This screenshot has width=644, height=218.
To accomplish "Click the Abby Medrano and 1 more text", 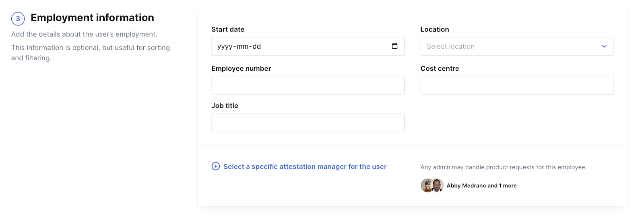I will click(481, 185).
